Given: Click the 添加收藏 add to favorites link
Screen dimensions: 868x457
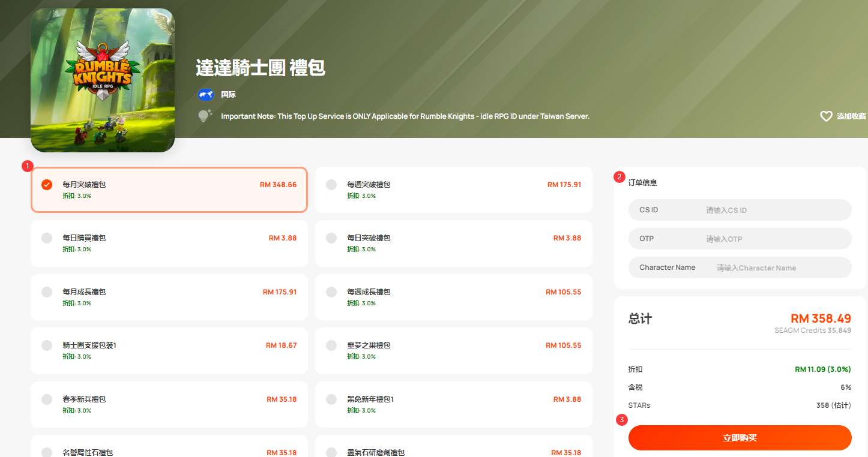Looking at the screenshot, I should point(851,116).
